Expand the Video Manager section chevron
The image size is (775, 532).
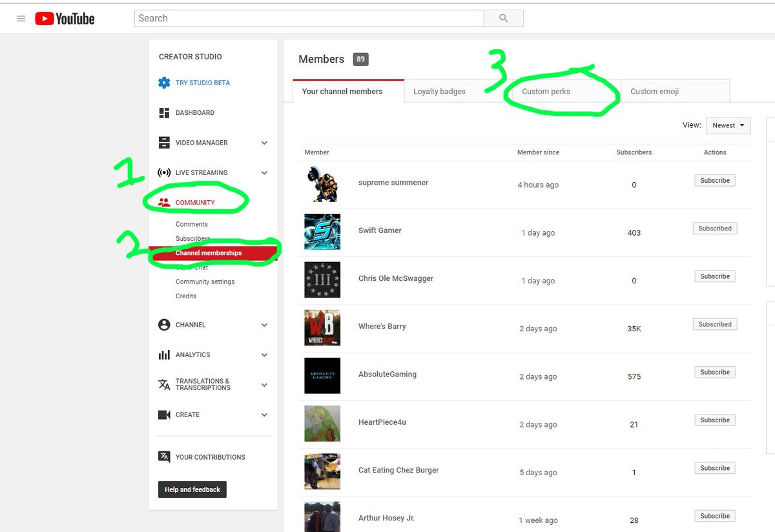coord(264,143)
